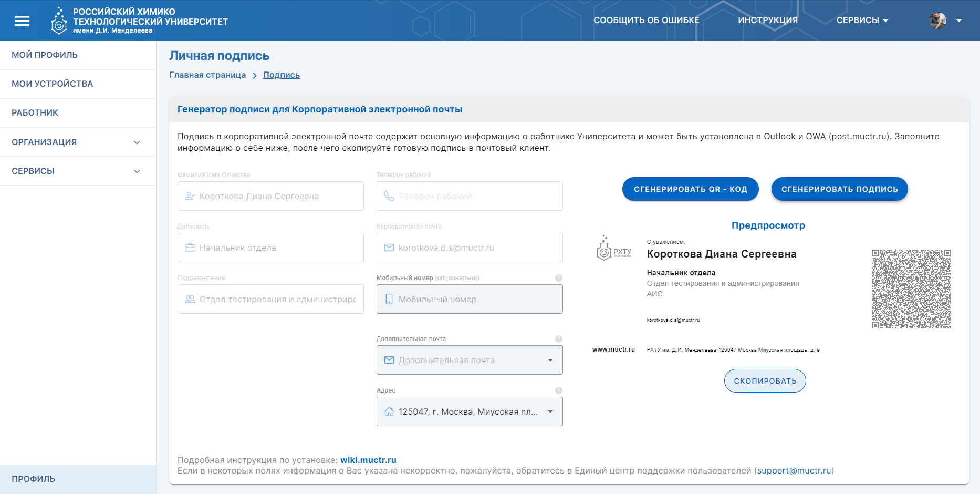Open the Адрес dropdown list

550,411
